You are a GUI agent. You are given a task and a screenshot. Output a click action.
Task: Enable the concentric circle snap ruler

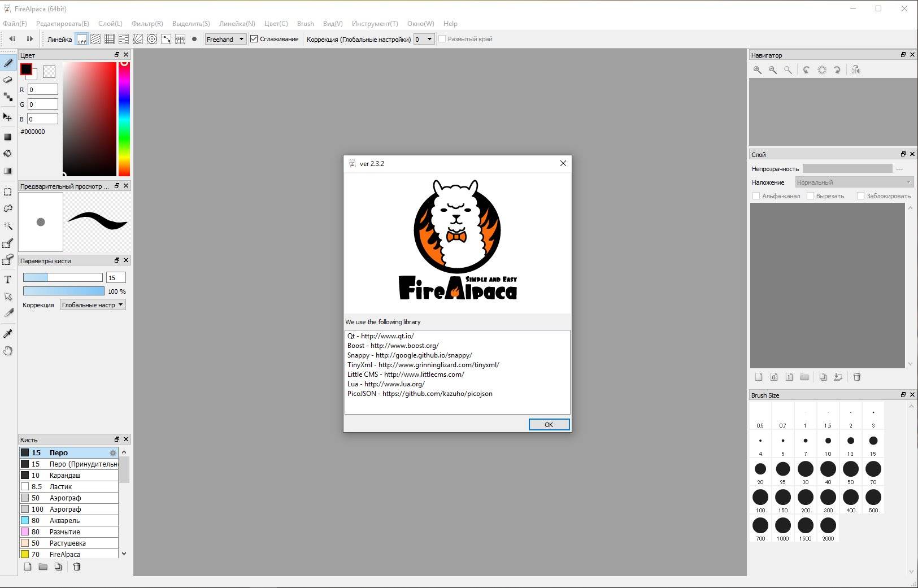(x=152, y=39)
